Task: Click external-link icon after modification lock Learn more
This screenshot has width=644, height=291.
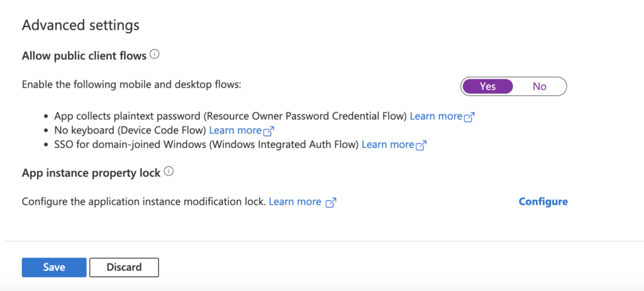Action: pos(331,203)
